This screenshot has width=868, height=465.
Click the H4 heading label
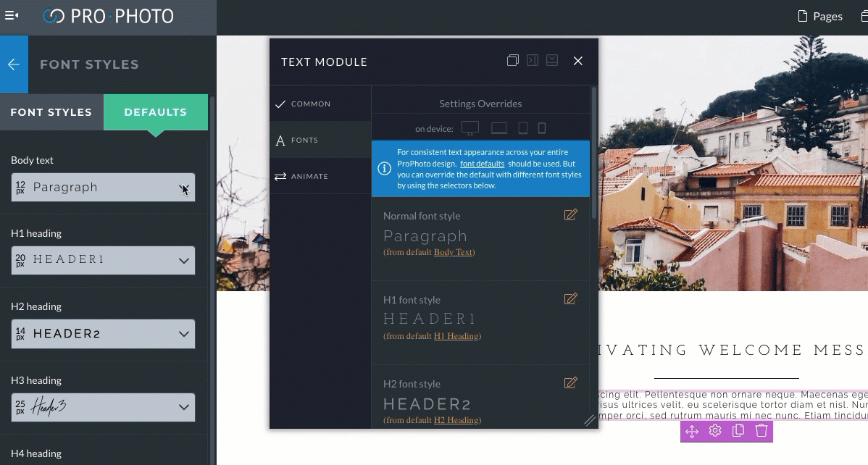tap(36, 453)
